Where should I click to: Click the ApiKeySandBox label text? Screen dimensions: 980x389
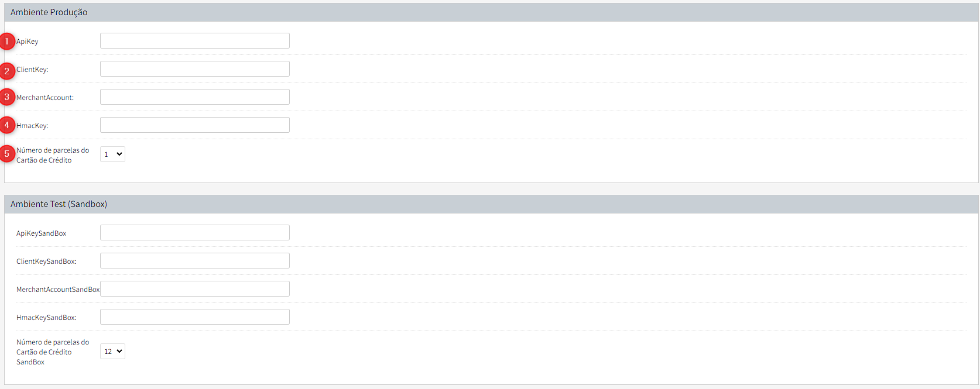click(41, 233)
